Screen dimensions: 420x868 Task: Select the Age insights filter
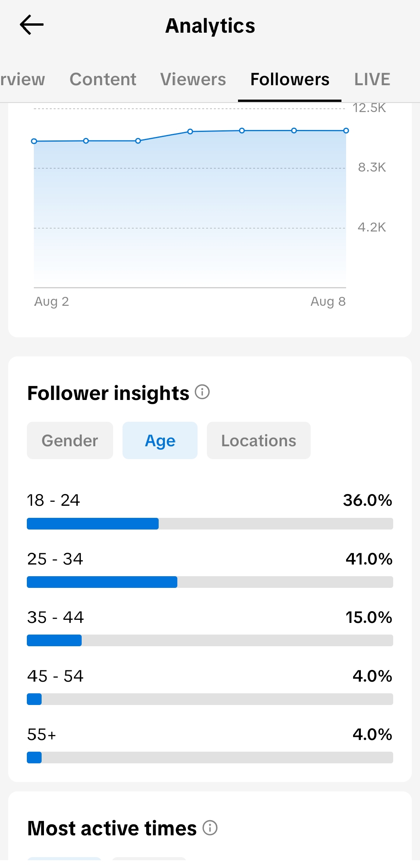click(x=160, y=440)
